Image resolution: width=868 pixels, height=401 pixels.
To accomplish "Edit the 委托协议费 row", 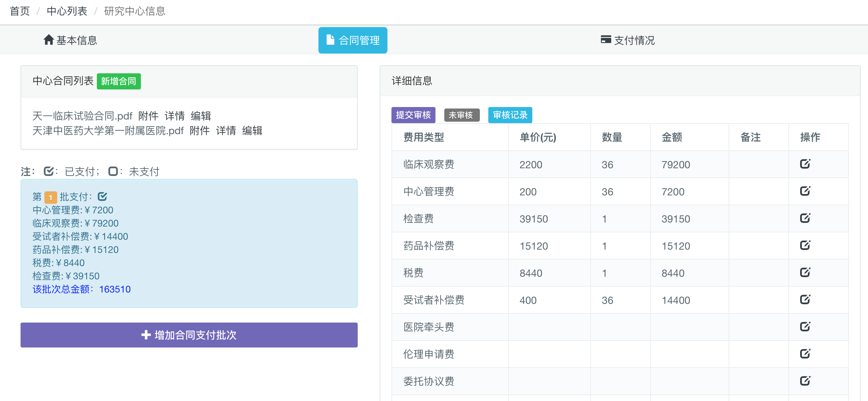I will (x=805, y=381).
